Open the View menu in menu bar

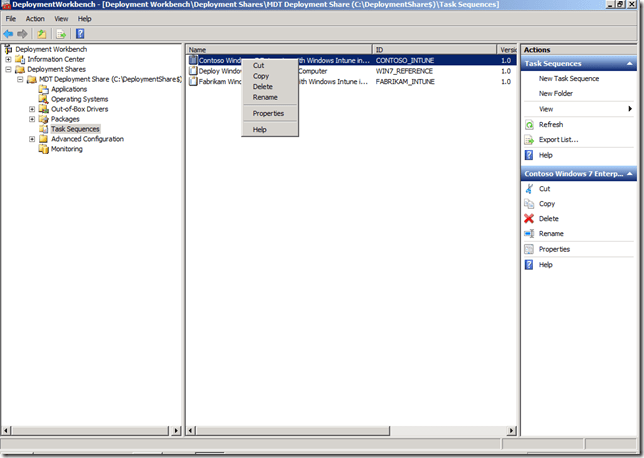(61, 19)
